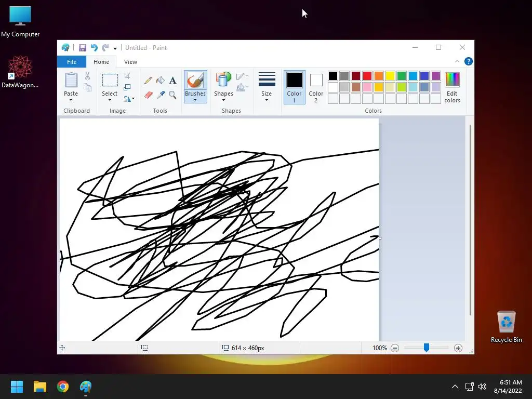The width and height of the screenshot is (532, 399).
Task: Click the Paint icon on the taskbar
Action: [x=86, y=386]
